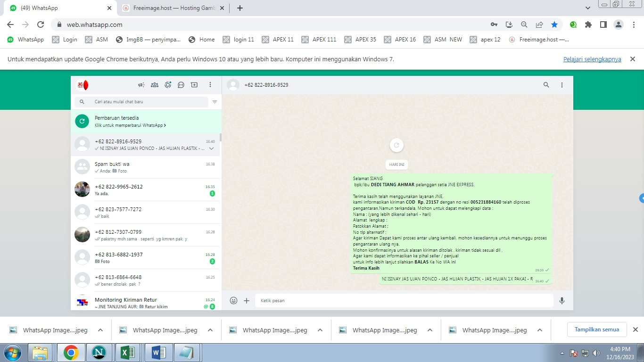Click the Windows Start button

[13, 353]
